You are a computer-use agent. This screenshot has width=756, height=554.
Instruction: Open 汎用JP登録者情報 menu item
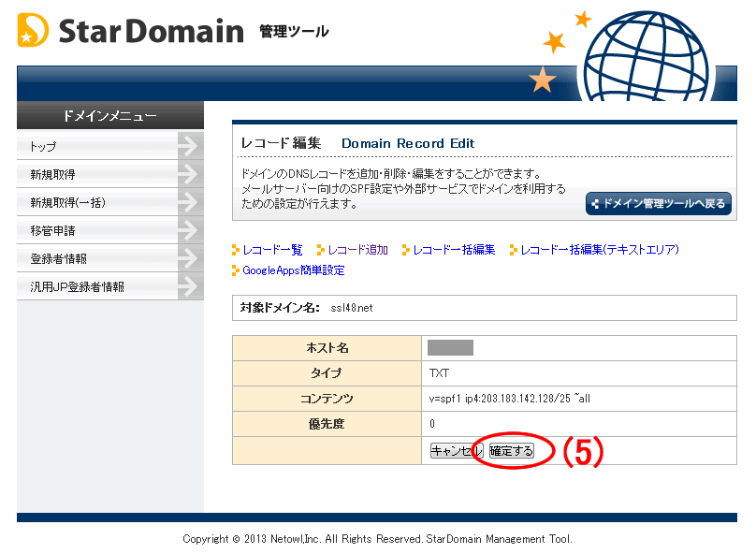109,286
